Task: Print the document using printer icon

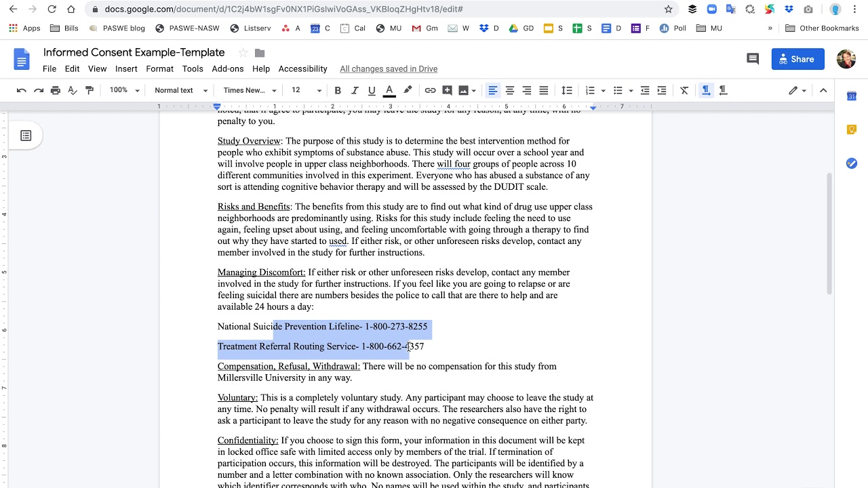Action: (56, 90)
